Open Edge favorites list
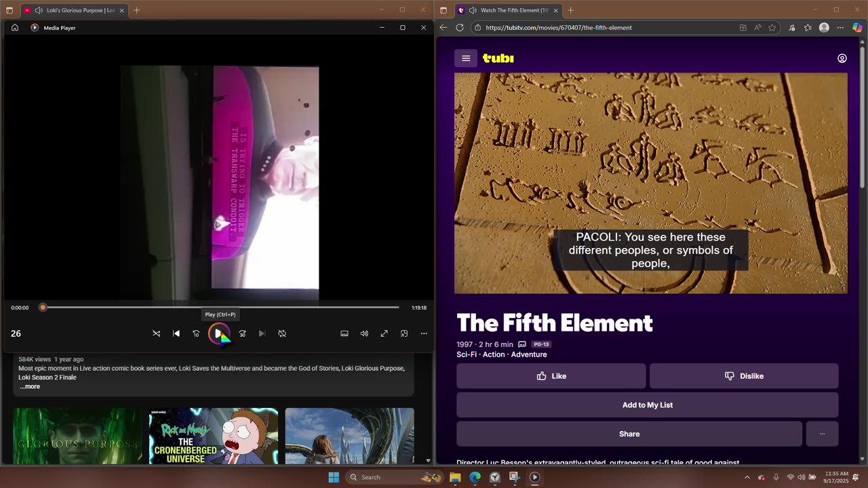The height and width of the screenshot is (488, 868). (x=808, y=28)
